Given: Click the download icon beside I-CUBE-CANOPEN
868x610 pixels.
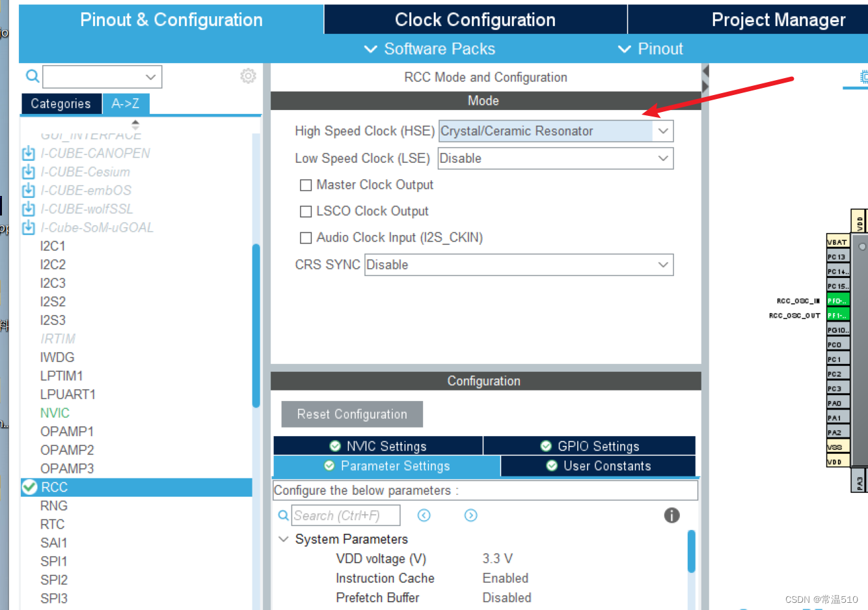Looking at the screenshot, I should 28,154.
